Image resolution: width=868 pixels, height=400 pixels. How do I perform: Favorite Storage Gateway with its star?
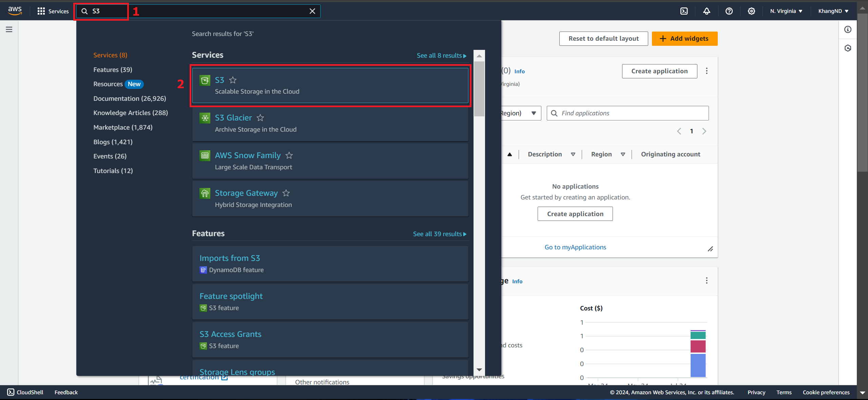(x=286, y=193)
